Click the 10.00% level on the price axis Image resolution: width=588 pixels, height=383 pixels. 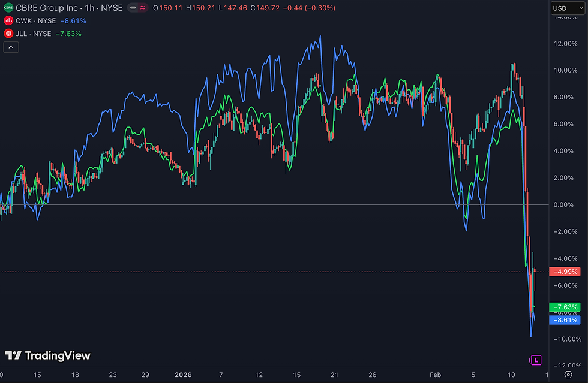(565, 71)
